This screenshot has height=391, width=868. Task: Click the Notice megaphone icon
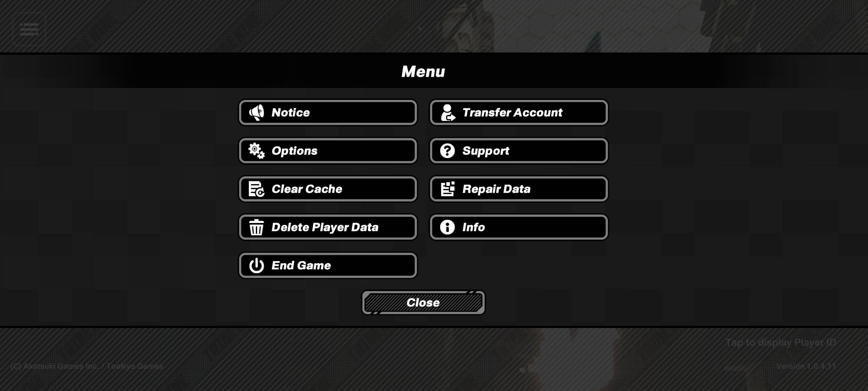coord(256,113)
